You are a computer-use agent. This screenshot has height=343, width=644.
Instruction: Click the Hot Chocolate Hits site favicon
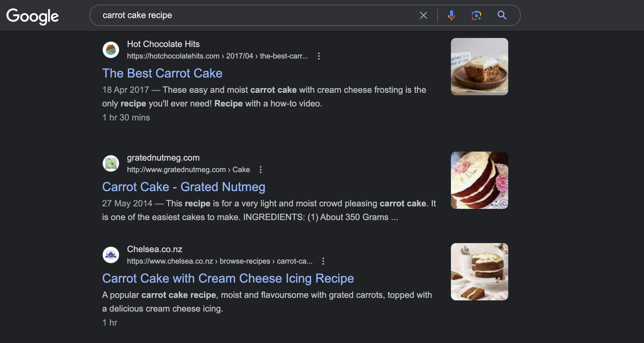111,50
